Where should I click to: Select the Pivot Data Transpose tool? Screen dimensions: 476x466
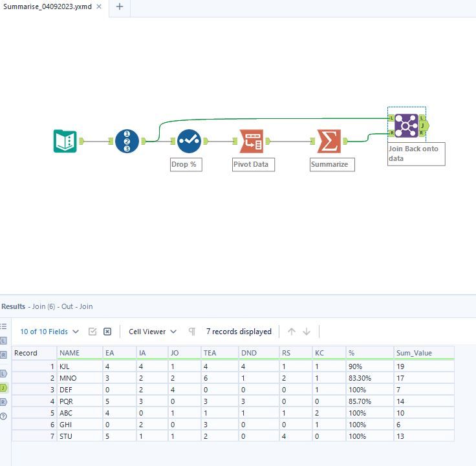(251, 141)
